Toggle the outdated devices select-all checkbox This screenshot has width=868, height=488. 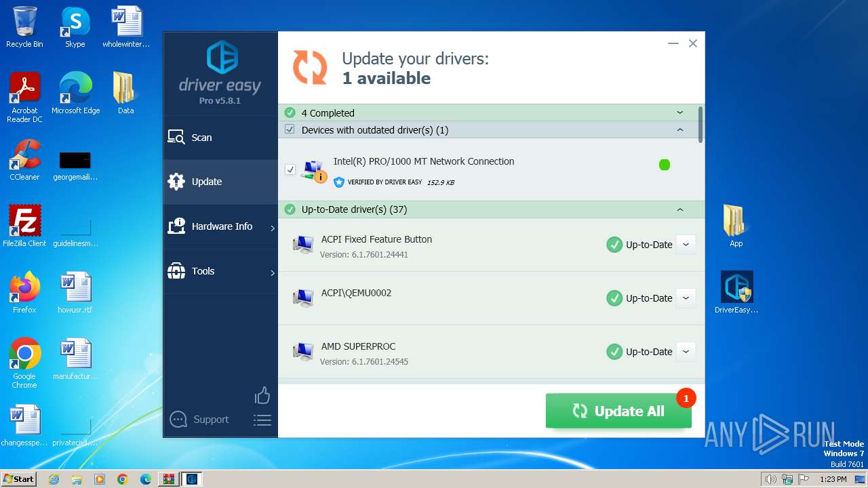[290, 129]
